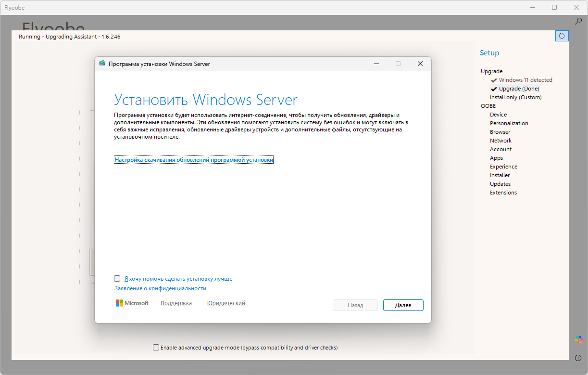Open the Experience section
588x375 pixels.
pos(503,167)
